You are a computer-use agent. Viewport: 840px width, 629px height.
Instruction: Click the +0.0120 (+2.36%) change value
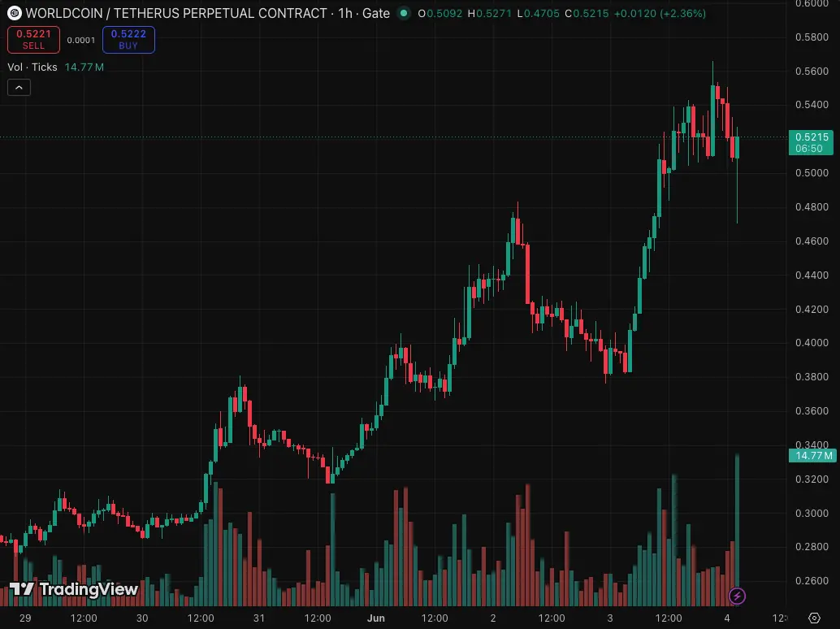point(660,13)
